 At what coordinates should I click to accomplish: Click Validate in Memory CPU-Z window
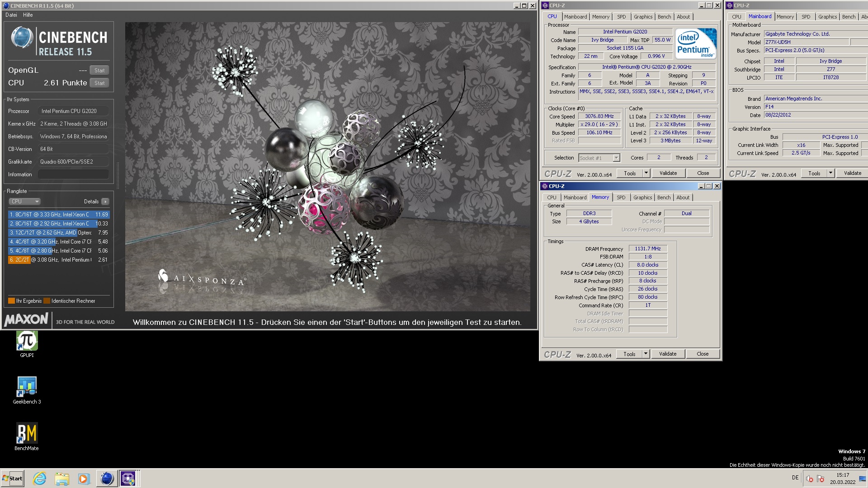(668, 354)
